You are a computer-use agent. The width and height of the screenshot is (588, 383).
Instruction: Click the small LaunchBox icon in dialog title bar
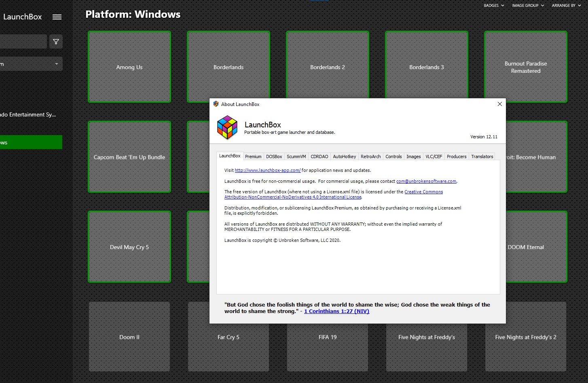pos(216,104)
